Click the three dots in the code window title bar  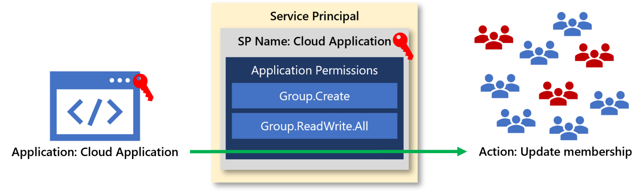(119, 80)
